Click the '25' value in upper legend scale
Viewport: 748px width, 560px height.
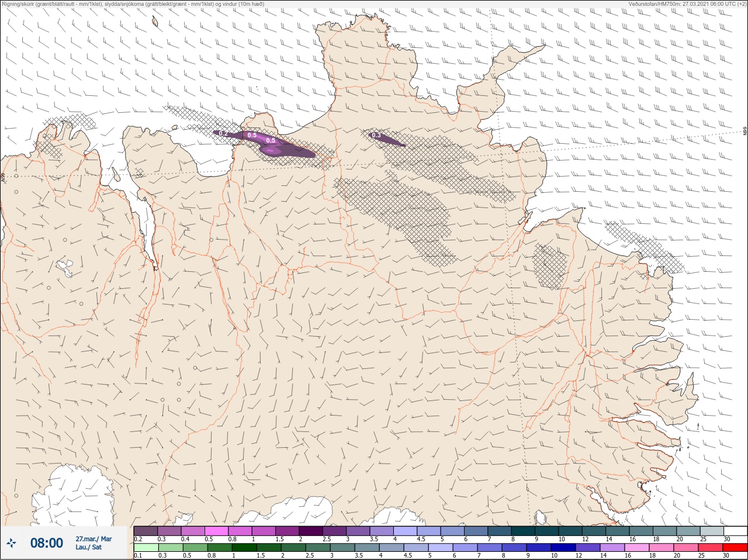[x=703, y=539]
